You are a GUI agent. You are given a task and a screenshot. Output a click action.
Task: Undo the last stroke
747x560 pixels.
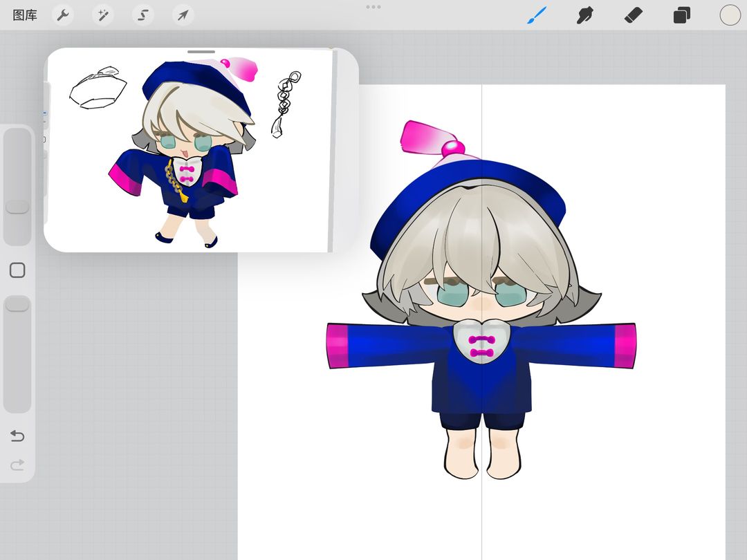click(17, 436)
